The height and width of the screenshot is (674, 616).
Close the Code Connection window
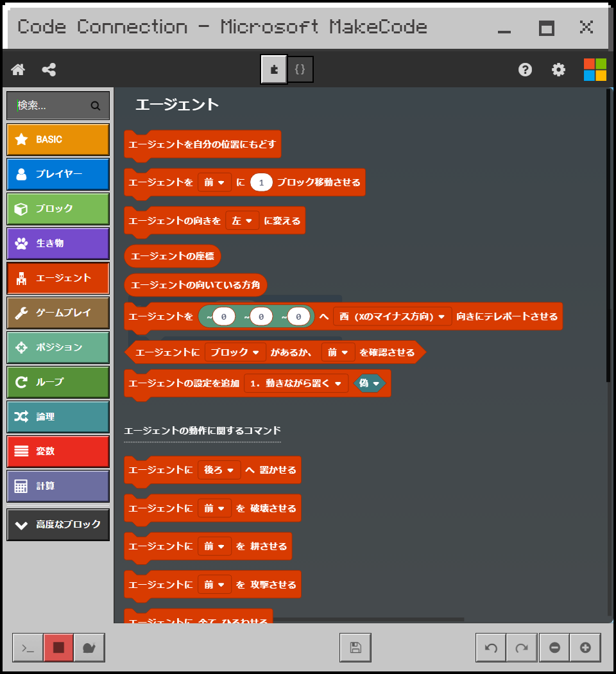[586, 28]
